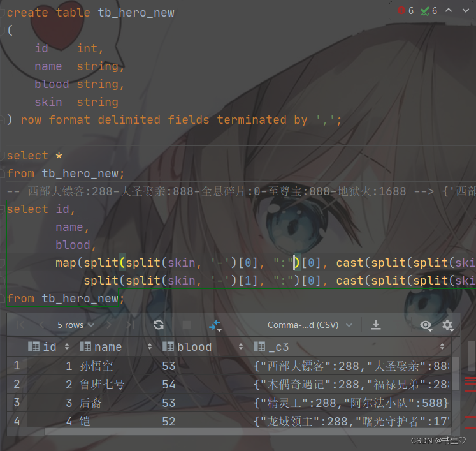
Task: Go to next highlighted error arrow
Action: (x=466, y=11)
